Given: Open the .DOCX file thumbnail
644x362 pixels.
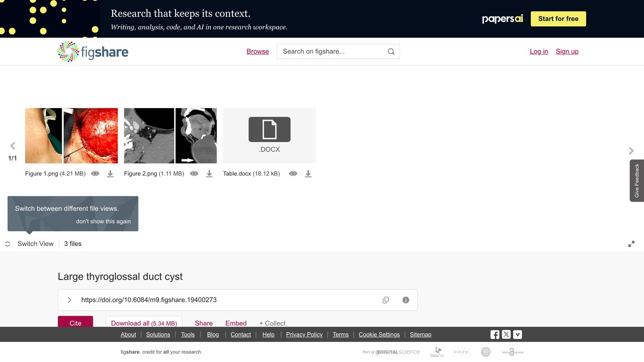Looking at the screenshot, I should coord(269,136).
